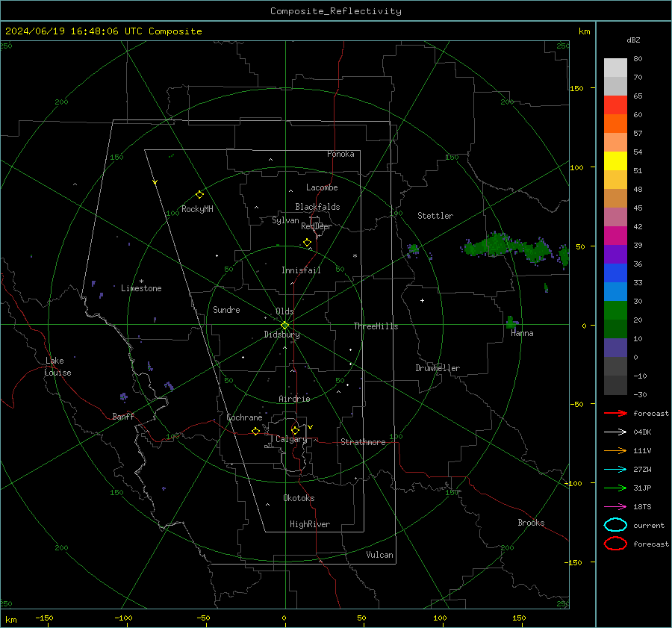Click the magenta 18TS arrow in legend

(615, 507)
